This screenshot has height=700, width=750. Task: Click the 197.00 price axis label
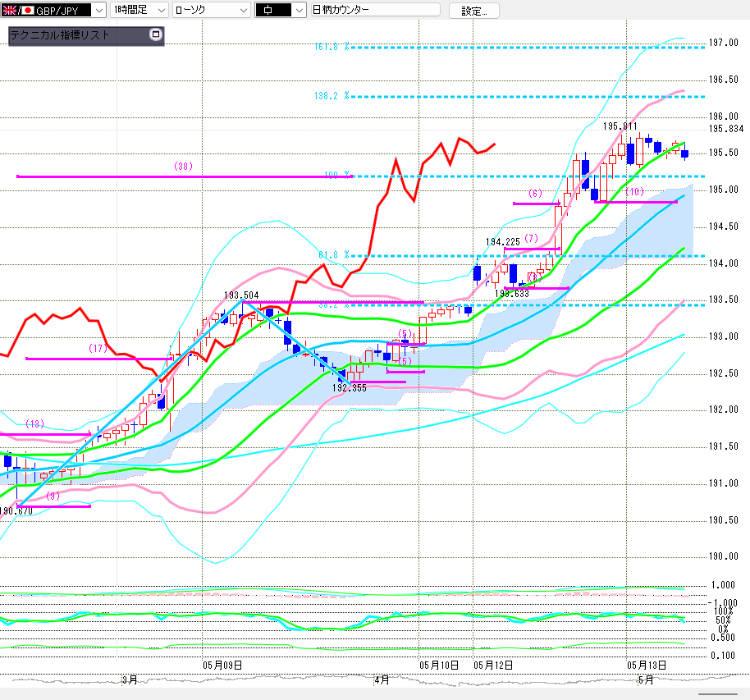723,43
